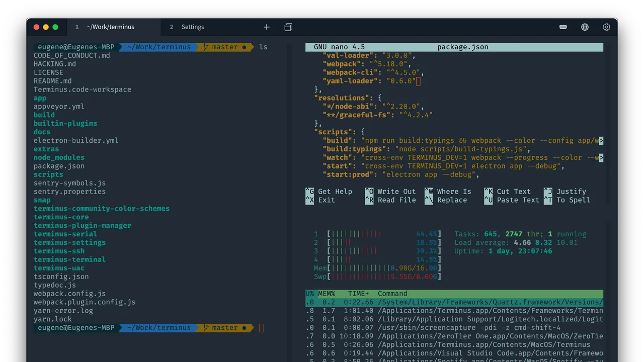The height and width of the screenshot is (362, 644).
Task: Click the snap directory name
Action: point(42,200)
